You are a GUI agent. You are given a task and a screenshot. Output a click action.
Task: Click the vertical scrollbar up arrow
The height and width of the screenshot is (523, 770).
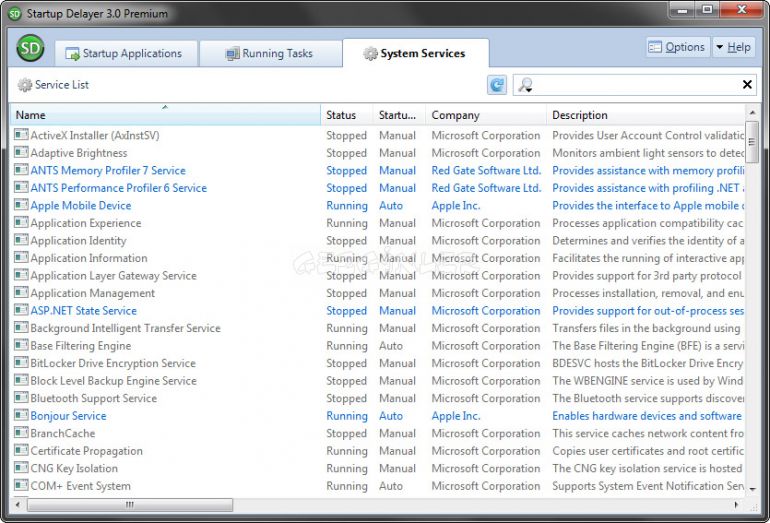[x=752, y=113]
